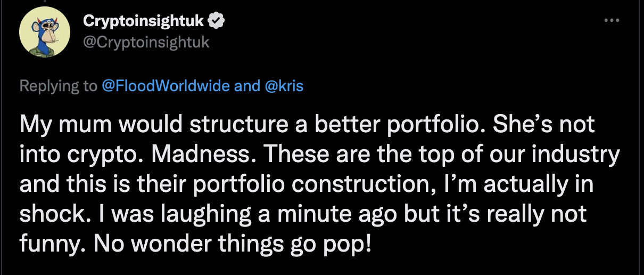Open the @kris mention link
The width and height of the screenshot is (644, 275).
(x=284, y=86)
